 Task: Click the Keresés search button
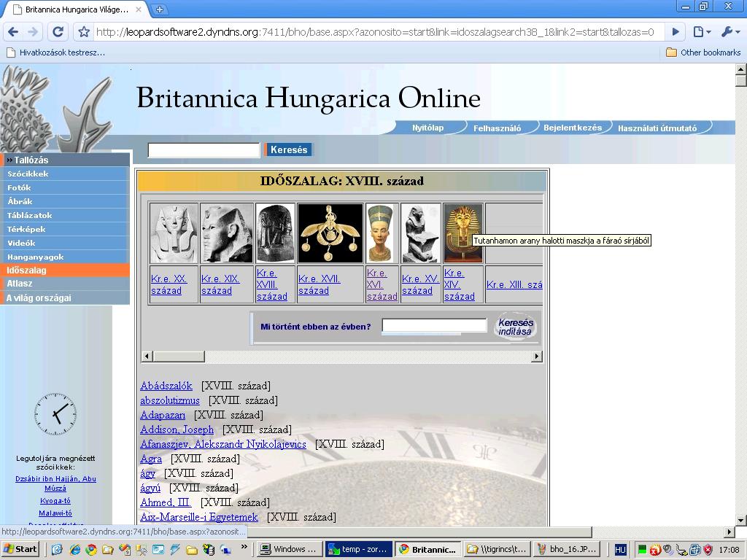click(289, 150)
